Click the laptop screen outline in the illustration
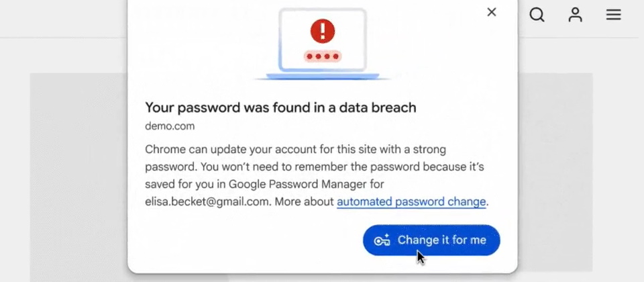The width and height of the screenshot is (644, 282). [x=323, y=40]
